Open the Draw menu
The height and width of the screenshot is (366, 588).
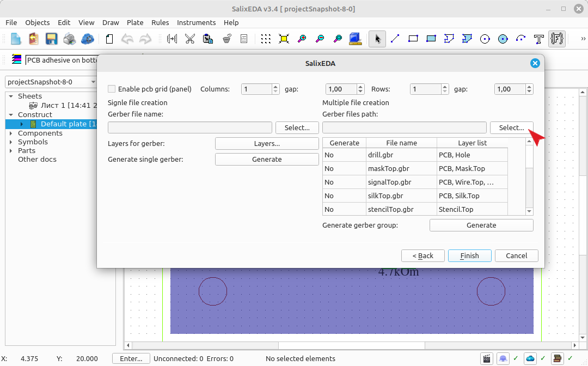pyautogui.click(x=111, y=22)
